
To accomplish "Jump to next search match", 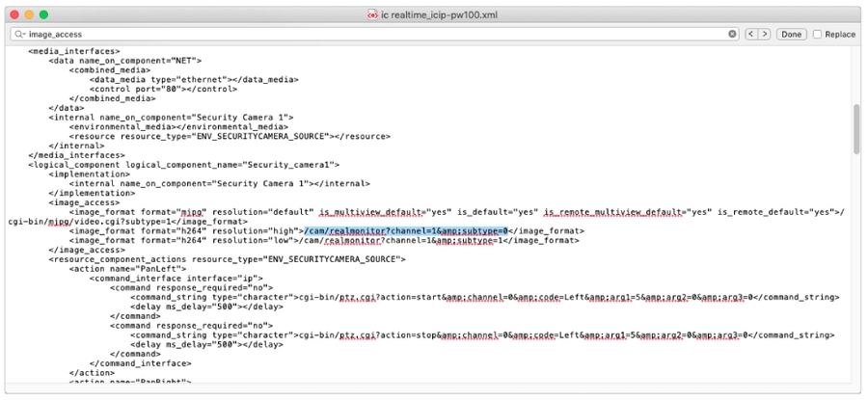I will [x=764, y=34].
